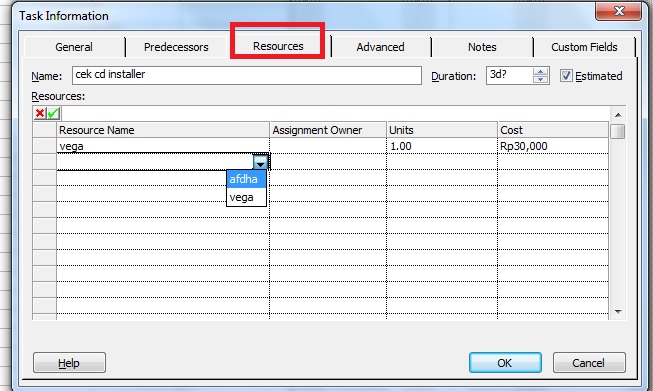The width and height of the screenshot is (653, 391).
Task: Go to the Custom Fields tab
Action: [584, 47]
